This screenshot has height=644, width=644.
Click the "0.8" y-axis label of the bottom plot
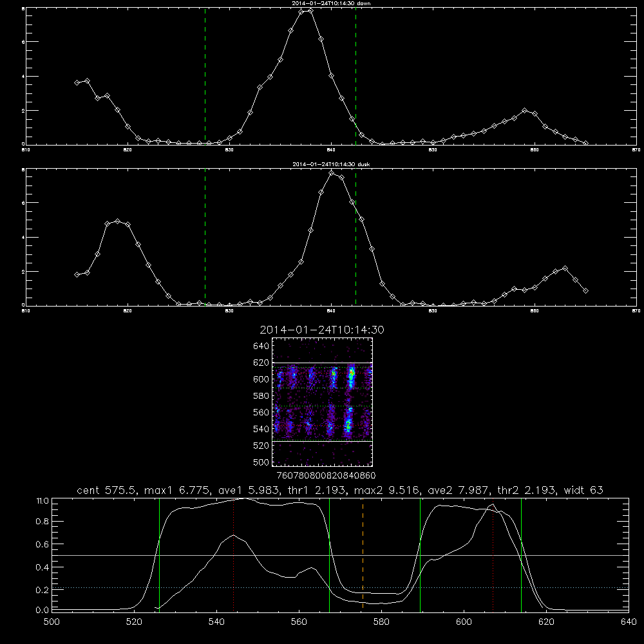click(x=43, y=522)
